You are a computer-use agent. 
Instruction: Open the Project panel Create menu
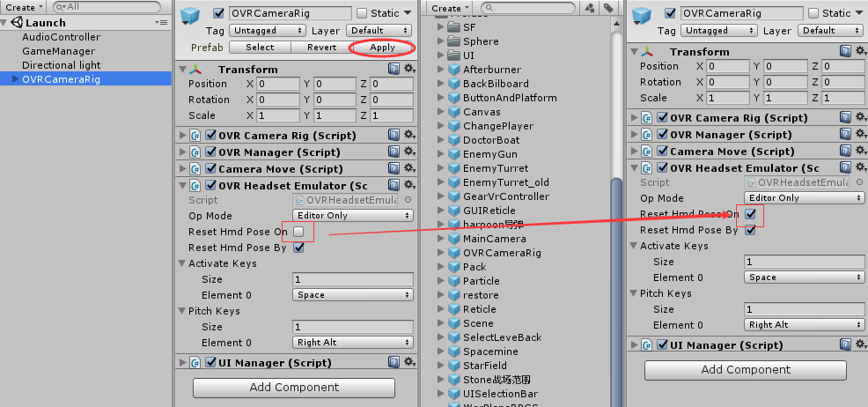tap(450, 8)
